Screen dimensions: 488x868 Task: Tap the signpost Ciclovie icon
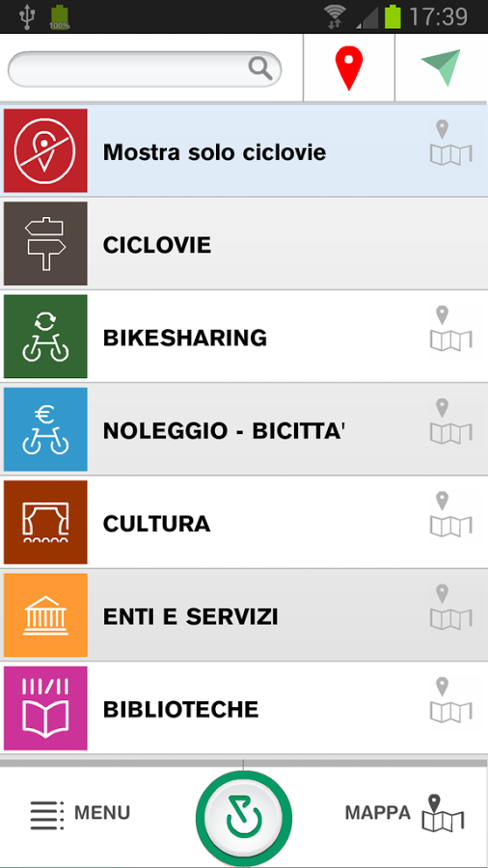pyautogui.click(x=45, y=243)
